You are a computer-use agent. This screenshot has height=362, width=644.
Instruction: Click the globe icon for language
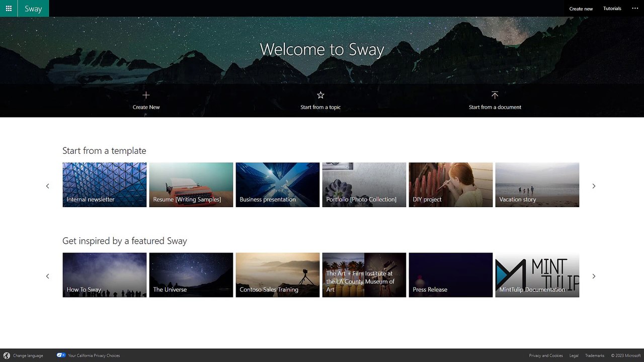point(7,355)
